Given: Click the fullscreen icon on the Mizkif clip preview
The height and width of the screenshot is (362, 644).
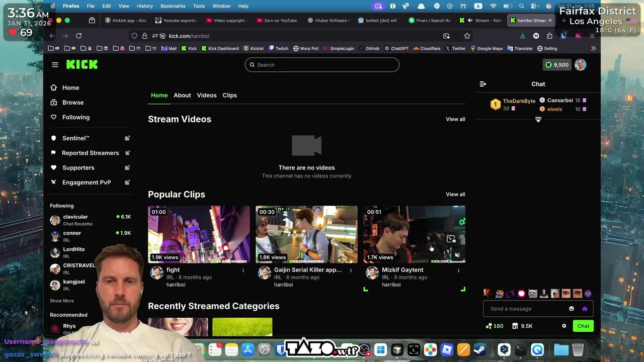Looking at the screenshot, I should pyautogui.click(x=451, y=239).
